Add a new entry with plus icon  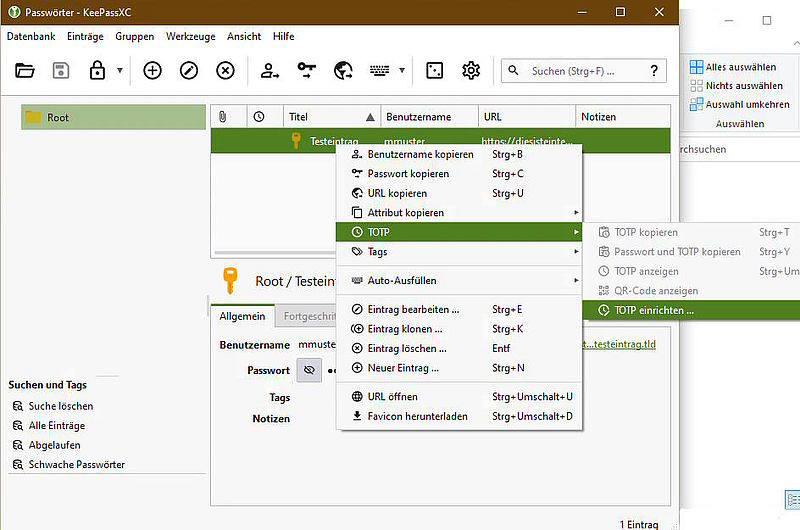152,70
